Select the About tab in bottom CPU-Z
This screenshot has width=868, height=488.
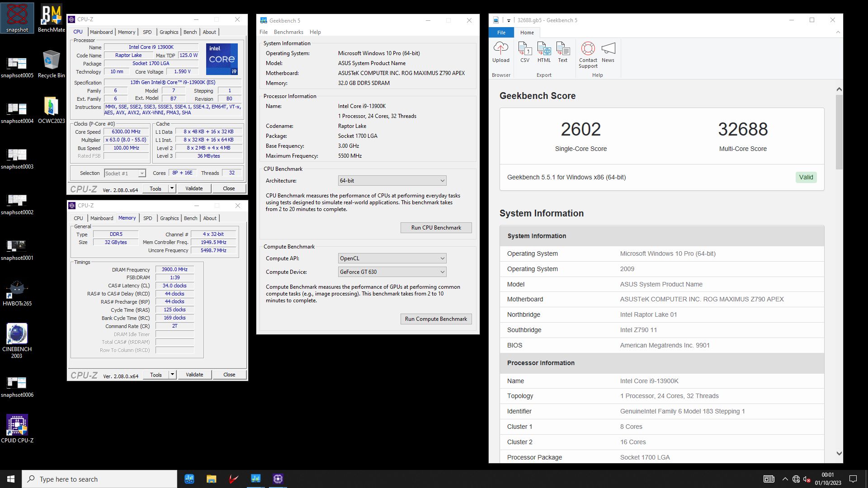(210, 218)
